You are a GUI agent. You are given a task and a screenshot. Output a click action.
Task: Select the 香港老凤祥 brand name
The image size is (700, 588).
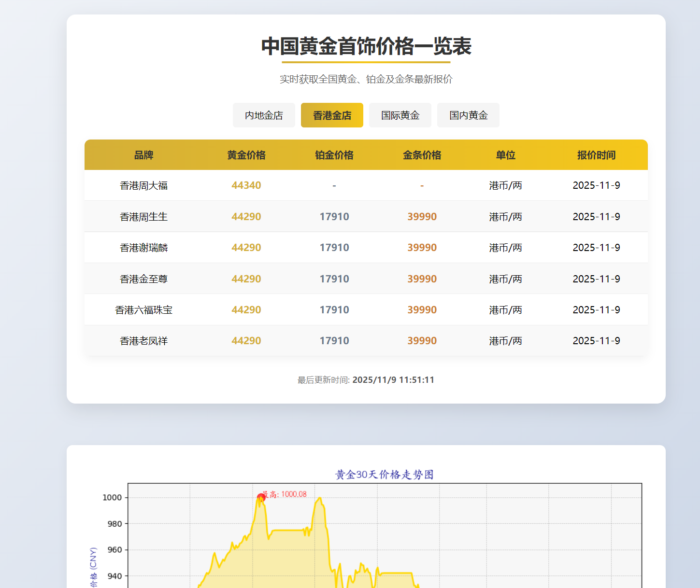tap(143, 340)
